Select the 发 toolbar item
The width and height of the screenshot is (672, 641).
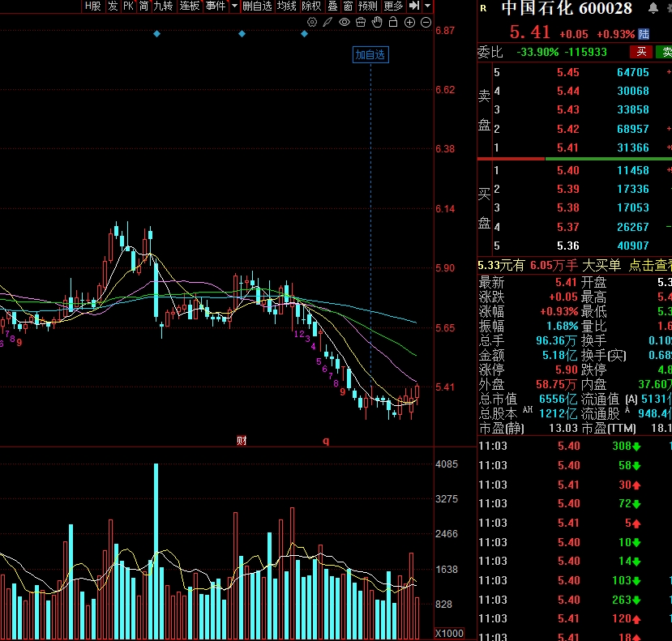(x=113, y=6)
